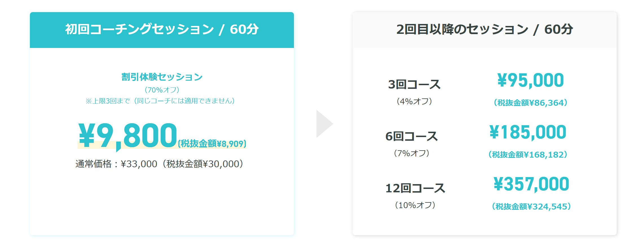Click the 税抜金額¥8,909 label
The image size is (644, 249).
[212, 144]
